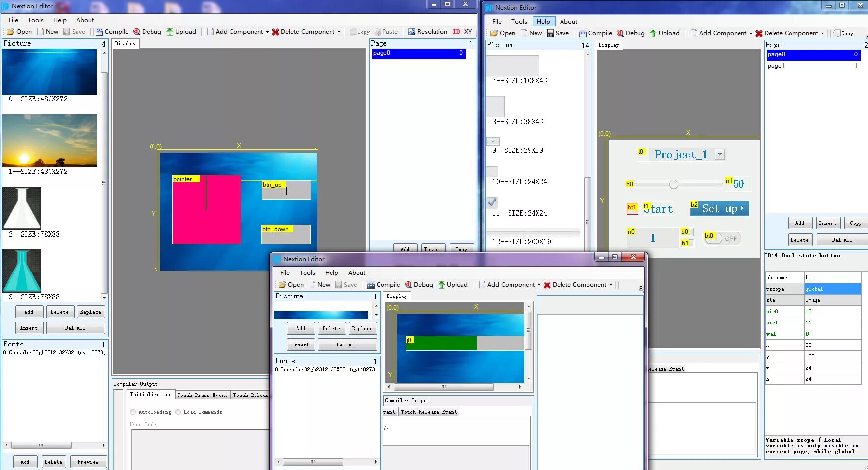Uncheck the checkmark on picture 11 thumbnail
This screenshot has width=868, height=470.
click(x=492, y=202)
